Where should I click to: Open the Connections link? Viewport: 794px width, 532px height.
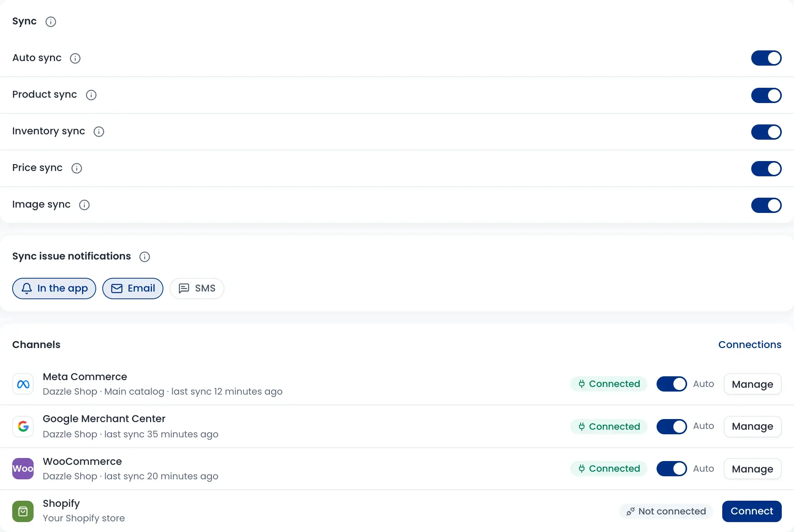pos(750,345)
